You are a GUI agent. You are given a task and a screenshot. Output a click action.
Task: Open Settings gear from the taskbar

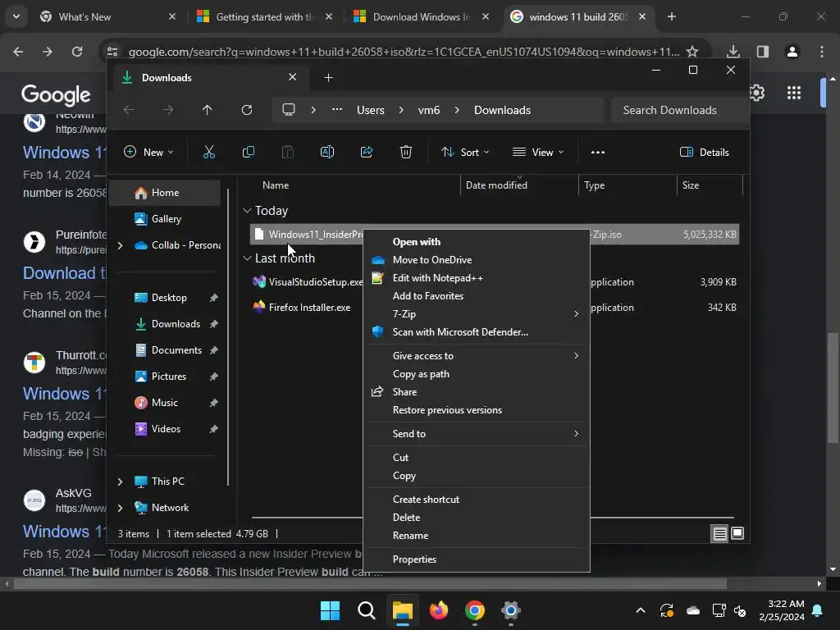pyautogui.click(x=511, y=610)
